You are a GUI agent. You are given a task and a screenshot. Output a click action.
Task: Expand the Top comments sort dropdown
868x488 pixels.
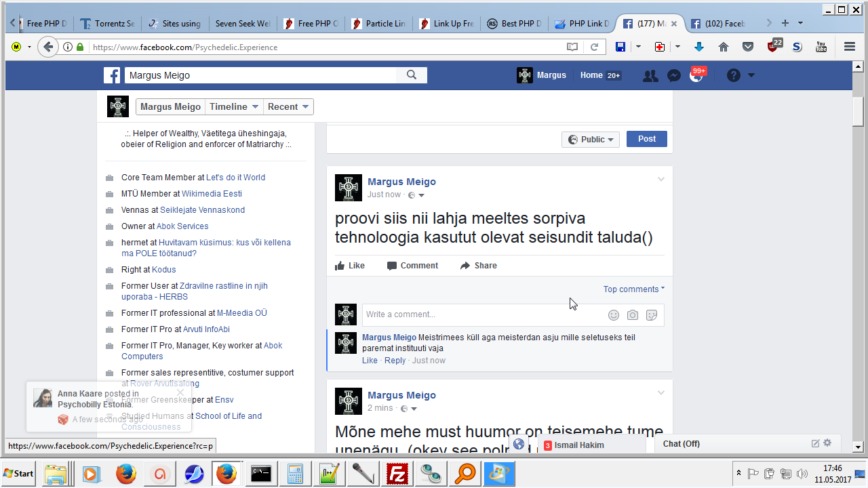pyautogui.click(x=634, y=289)
